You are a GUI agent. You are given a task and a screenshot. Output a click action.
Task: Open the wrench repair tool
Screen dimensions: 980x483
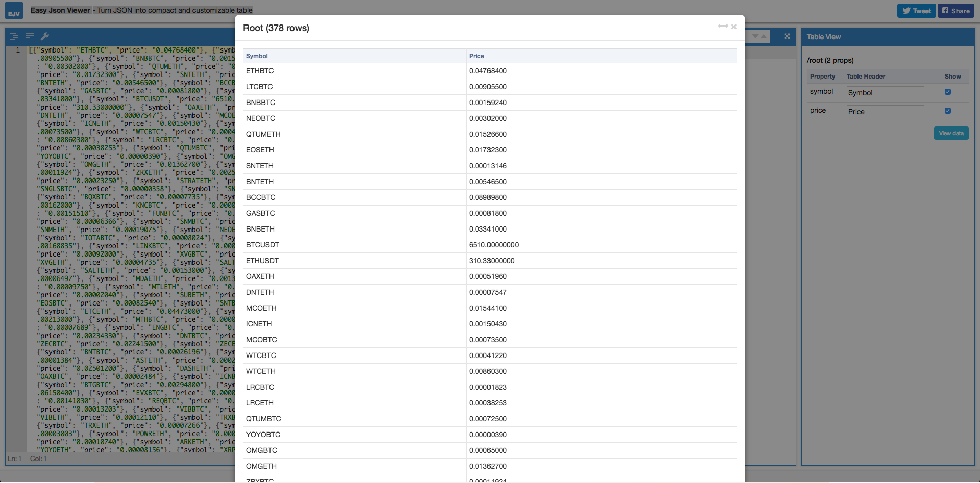(x=45, y=36)
